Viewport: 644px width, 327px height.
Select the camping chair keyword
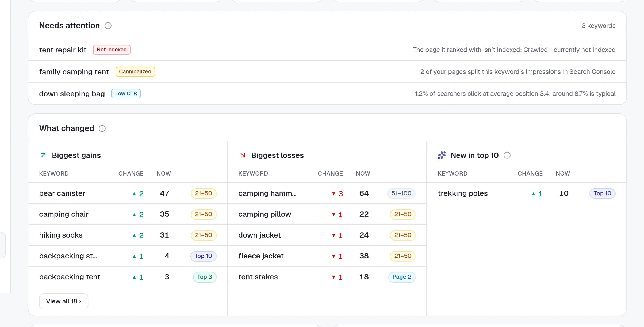coord(64,214)
